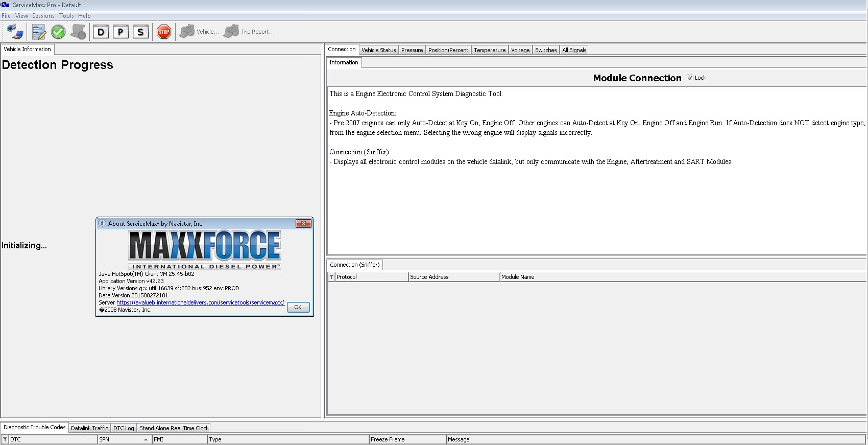868x445 pixels.
Task: Select the Datalink Traffic tab
Action: coord(89,428)
